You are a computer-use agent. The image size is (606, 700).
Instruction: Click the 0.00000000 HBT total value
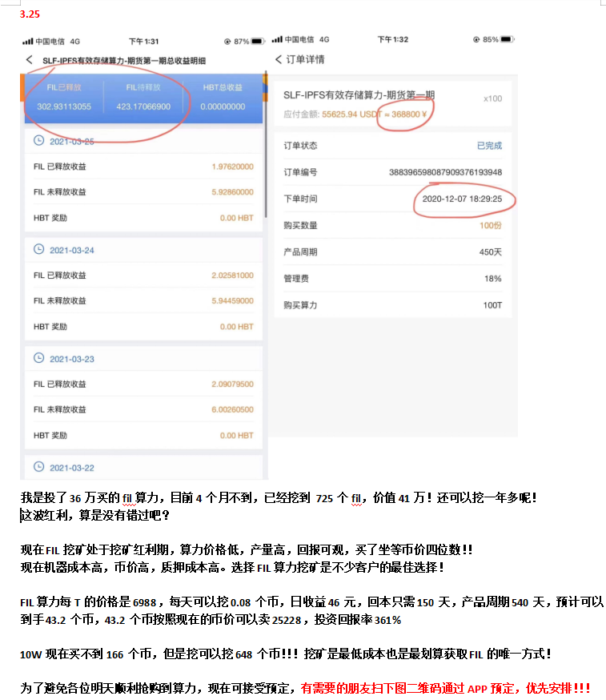(x=223, y=107)
